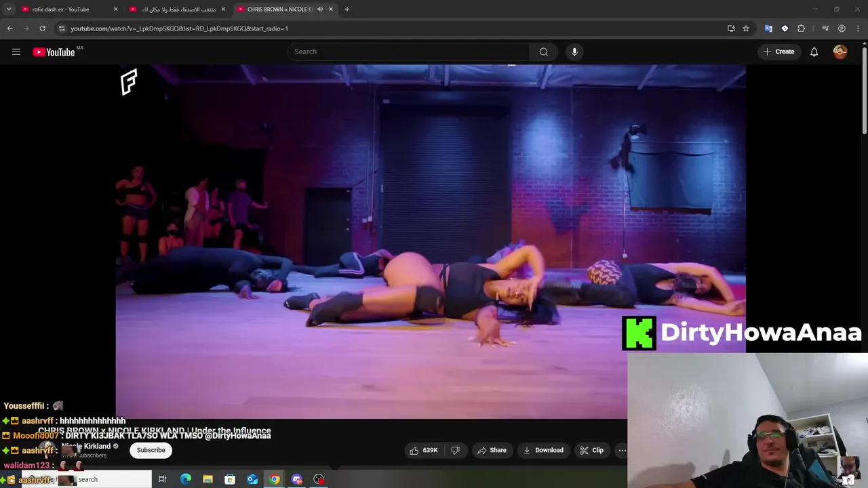Switch to the Arabic-titled second tab

pyautogui.click(x=178, y=9)
